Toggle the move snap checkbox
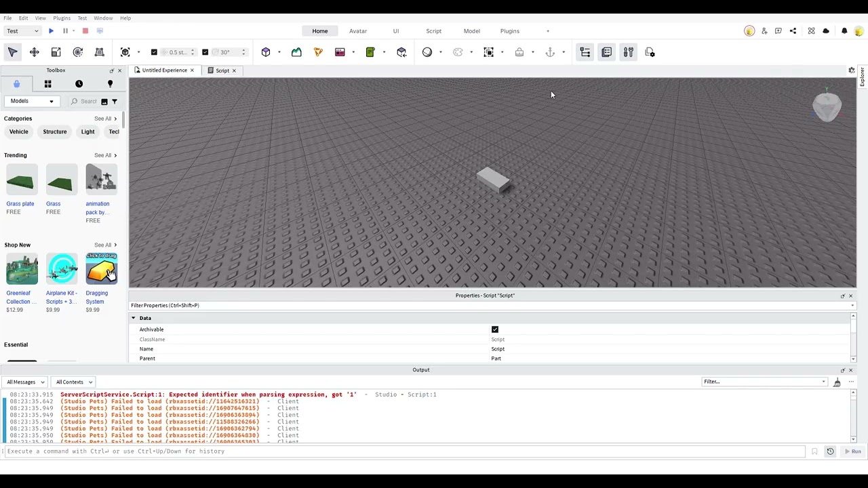This screenshot has width=868, height=488. [x=154, y=52]
